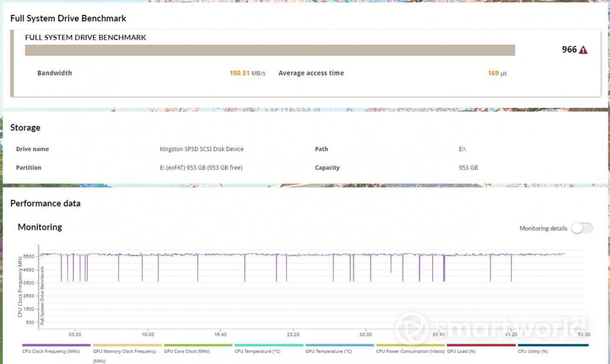Select the Kingston SPSD SCSI Disk Device text

click(201, 149)
